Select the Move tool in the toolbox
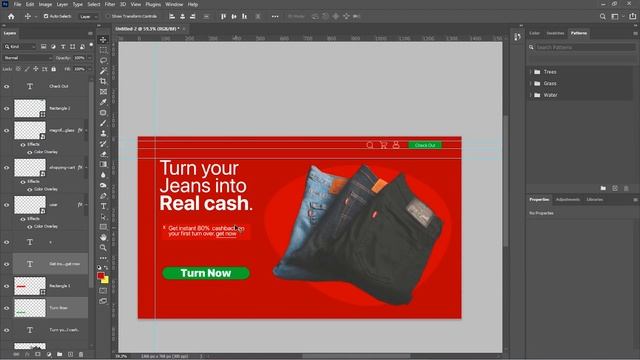 pos(103,40)
